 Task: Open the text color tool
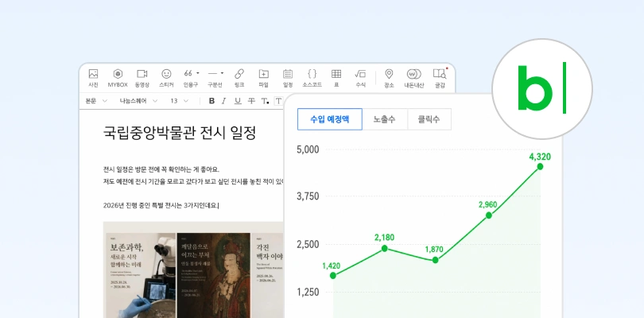(265, 101)
